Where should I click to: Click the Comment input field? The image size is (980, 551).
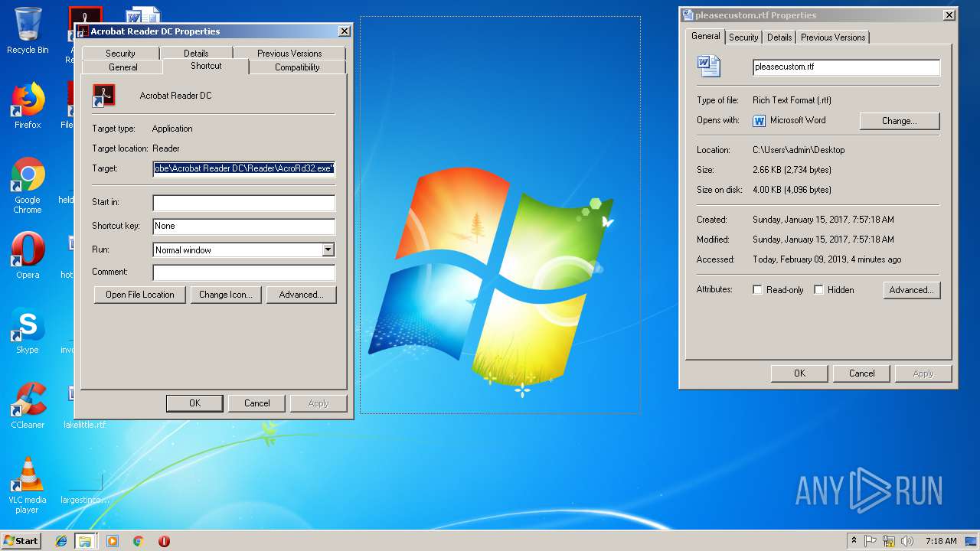[x=244, y=272]
